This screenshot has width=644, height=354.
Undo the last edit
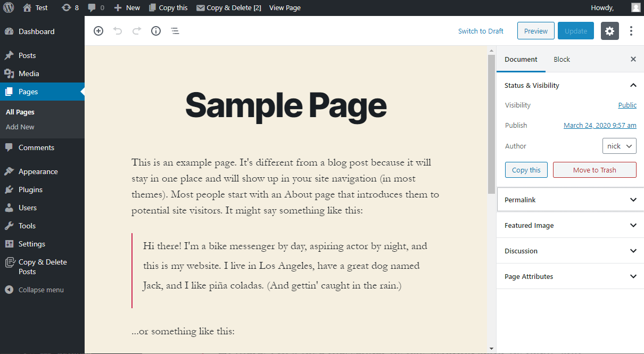click(118, 31)
